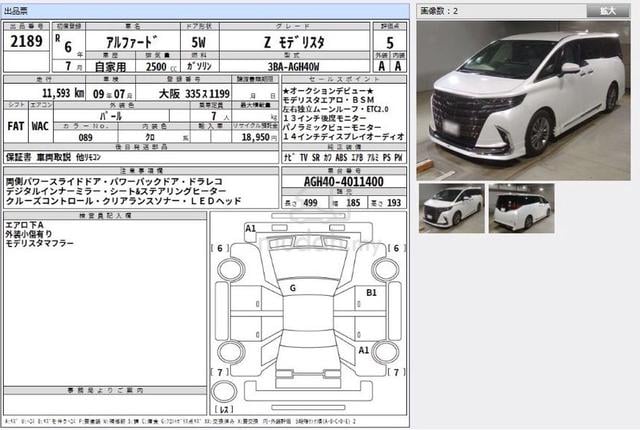
Task: Select the front-view thumbnail below the main photo
Action: 451,208
